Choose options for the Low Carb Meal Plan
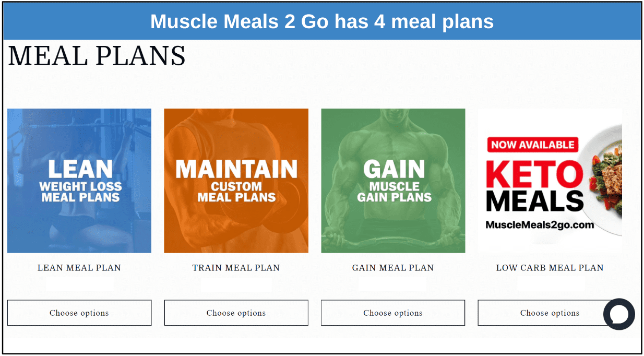Viewport: 644px width, 356px height. (x=550, y=313)
